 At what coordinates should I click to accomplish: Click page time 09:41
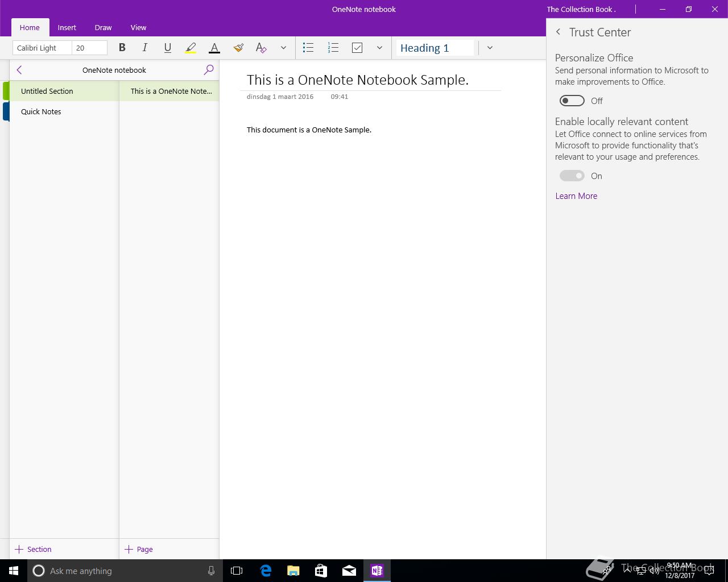click(340, 97)
